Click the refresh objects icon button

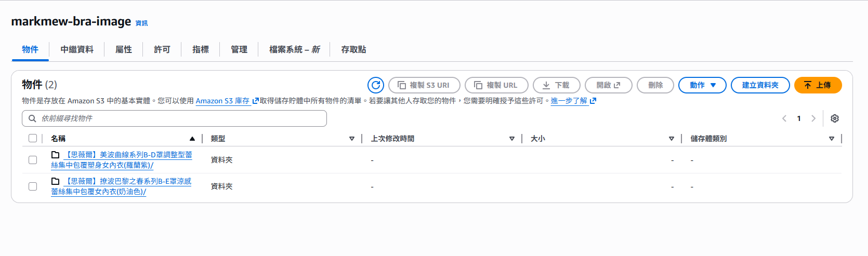coord(376,85)
